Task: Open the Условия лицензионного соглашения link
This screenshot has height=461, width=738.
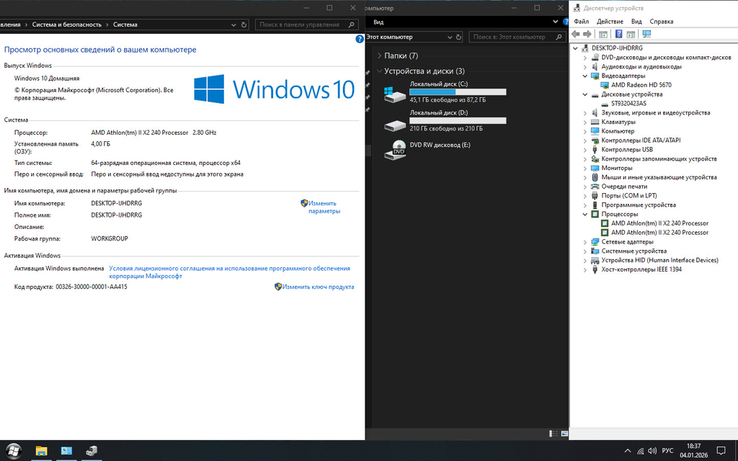Action: (229, 272)
